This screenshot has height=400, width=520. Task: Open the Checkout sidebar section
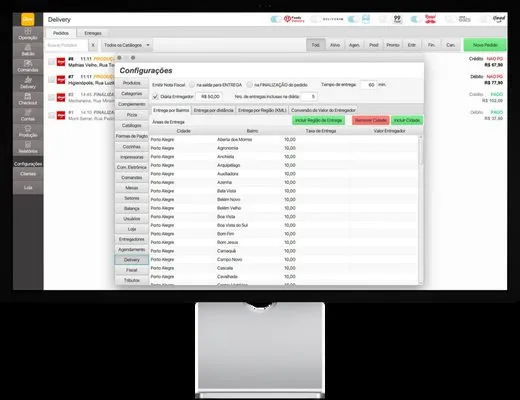tap(28, 99)
